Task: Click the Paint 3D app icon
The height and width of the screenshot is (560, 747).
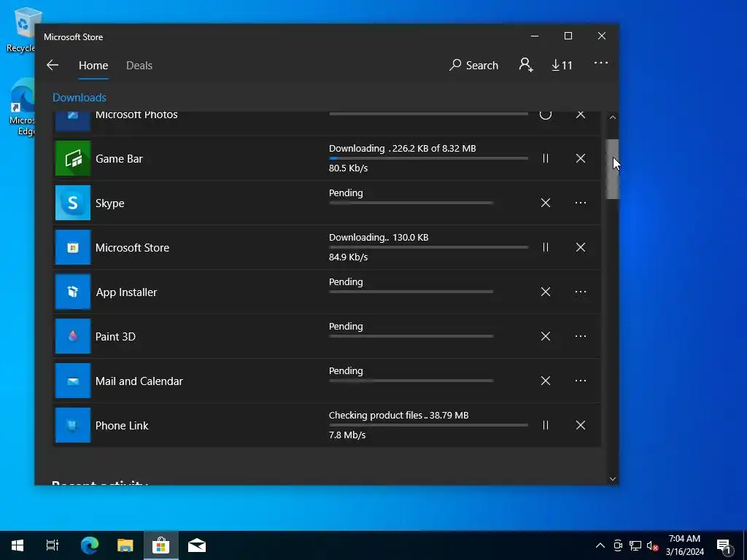Action: pos(73,336)
